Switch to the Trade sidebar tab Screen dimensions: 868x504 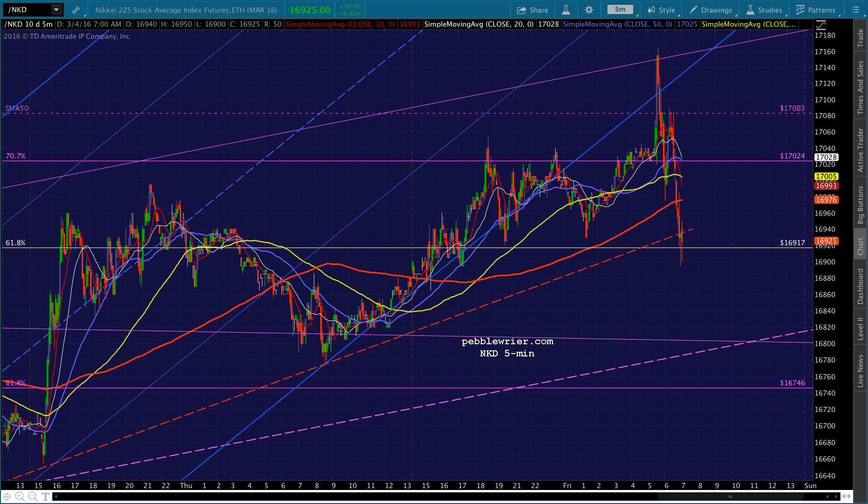click(860, 38)
